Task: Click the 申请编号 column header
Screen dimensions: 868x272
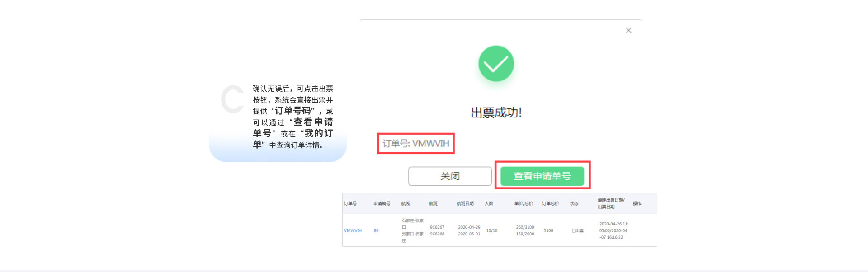Action: pyautogui.click(x=382, y=204)
